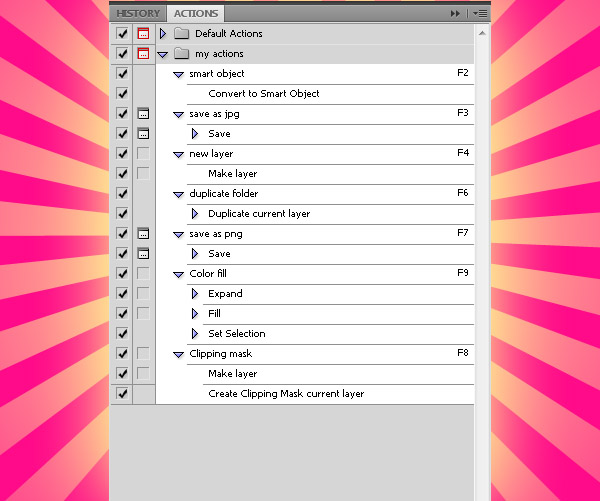Viewport: 600px width, 501px height.
Task: Toggle the my actions item checkbox
Action: [122, 54]
